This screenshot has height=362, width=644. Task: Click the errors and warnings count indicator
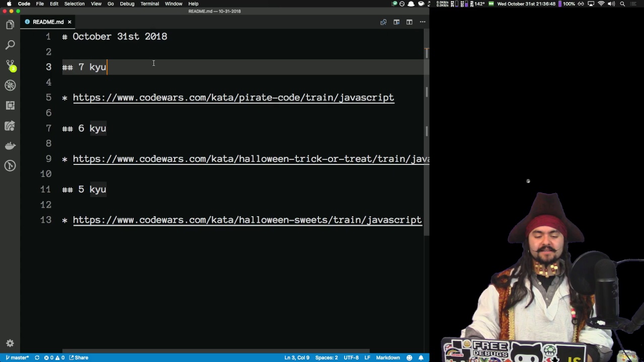coord(54,357)
